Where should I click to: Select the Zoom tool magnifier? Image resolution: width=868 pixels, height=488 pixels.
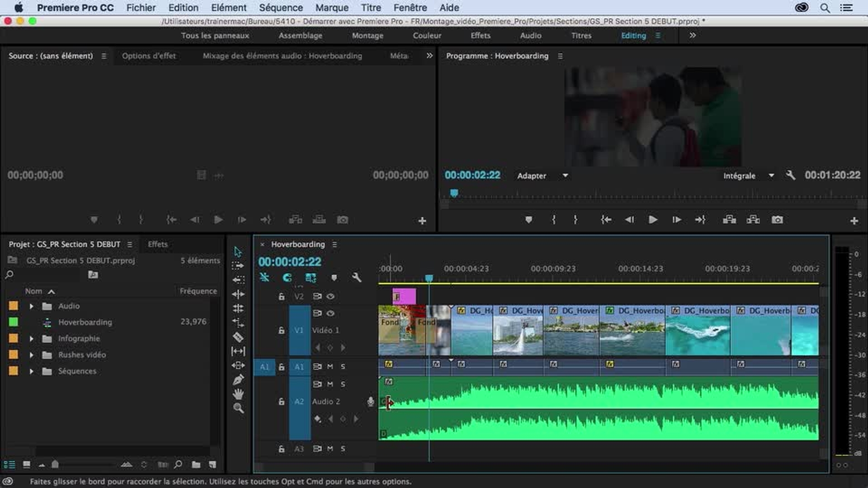point(238,408)
